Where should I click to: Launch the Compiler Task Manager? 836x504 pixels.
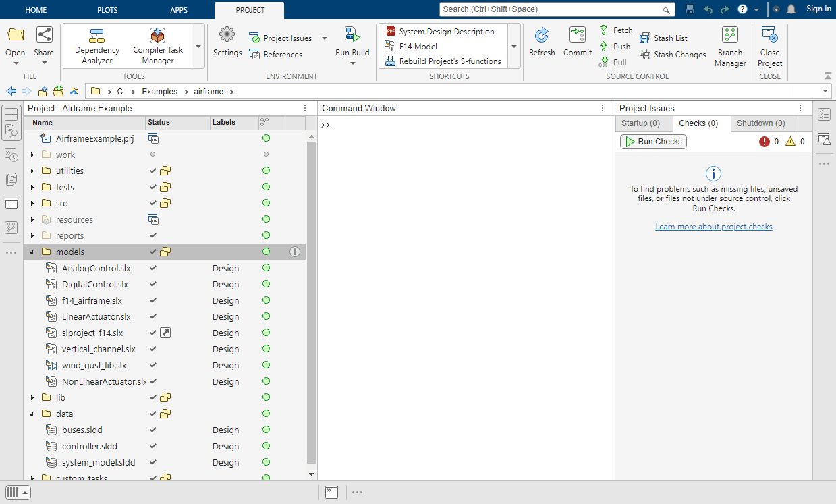coord(158,46)
